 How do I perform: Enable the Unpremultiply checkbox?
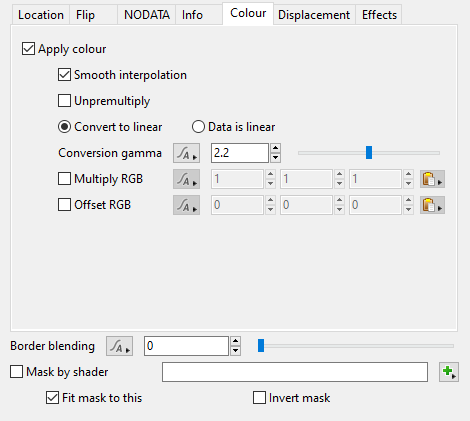(x=64, y=101)
